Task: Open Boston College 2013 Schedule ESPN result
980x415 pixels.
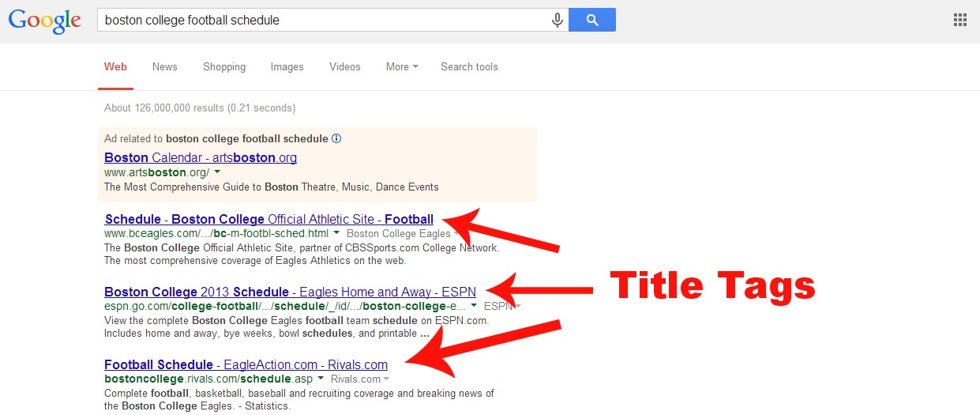Action: click(290, 292)
